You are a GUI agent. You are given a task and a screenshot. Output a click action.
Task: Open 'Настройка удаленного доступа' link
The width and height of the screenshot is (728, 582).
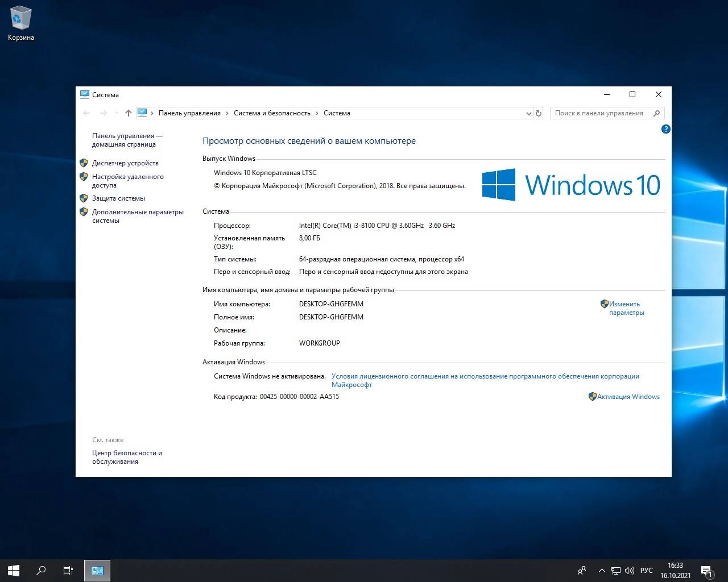(x=127, y=181)
